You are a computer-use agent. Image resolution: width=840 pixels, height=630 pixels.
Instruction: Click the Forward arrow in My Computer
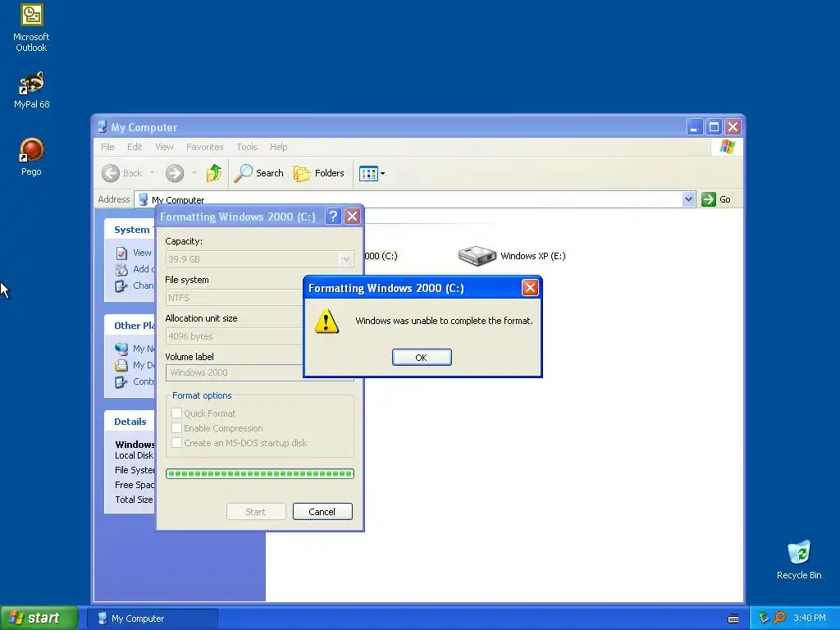175,173
